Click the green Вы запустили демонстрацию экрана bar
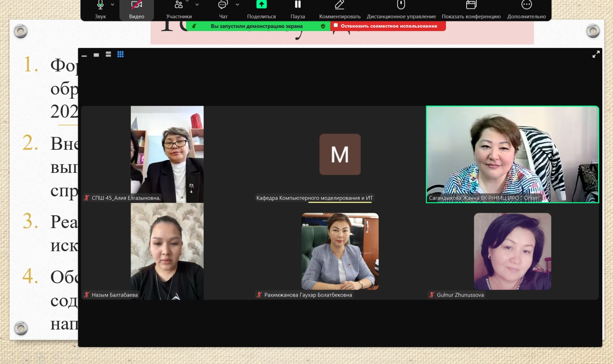This screenshot has height=364, width=613. (257, 26)
